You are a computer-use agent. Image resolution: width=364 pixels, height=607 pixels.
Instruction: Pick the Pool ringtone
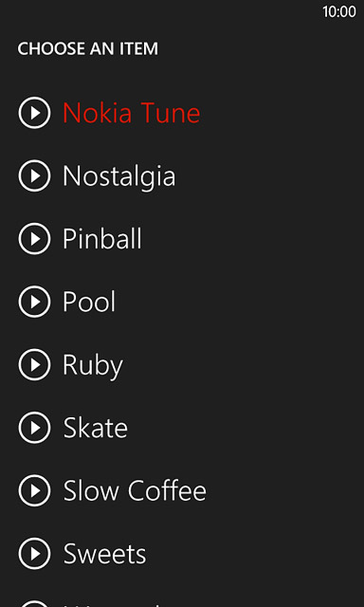(x=89, y=302)
